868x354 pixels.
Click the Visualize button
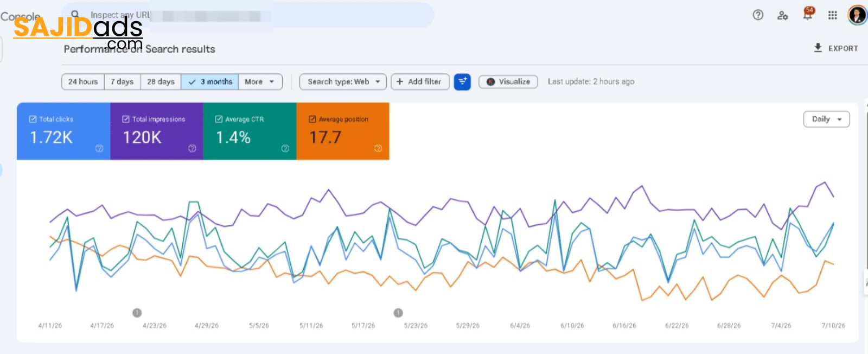click(508, 81)
